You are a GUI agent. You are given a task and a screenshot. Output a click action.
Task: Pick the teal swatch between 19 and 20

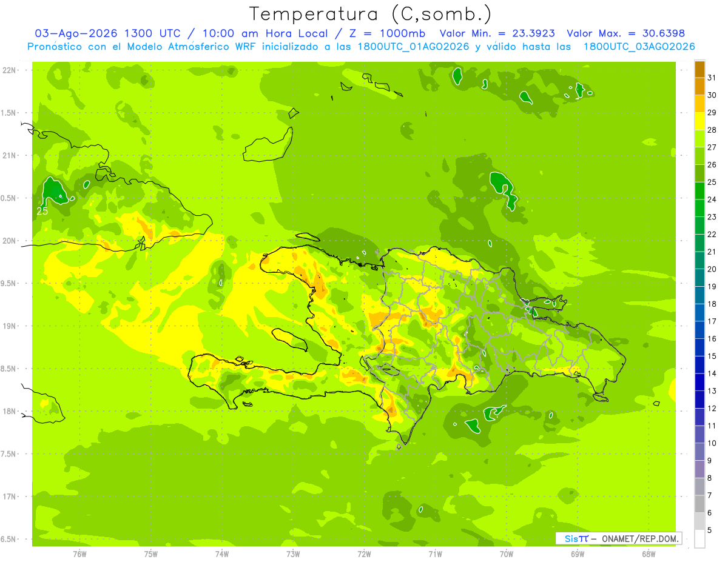pos(699,278)
